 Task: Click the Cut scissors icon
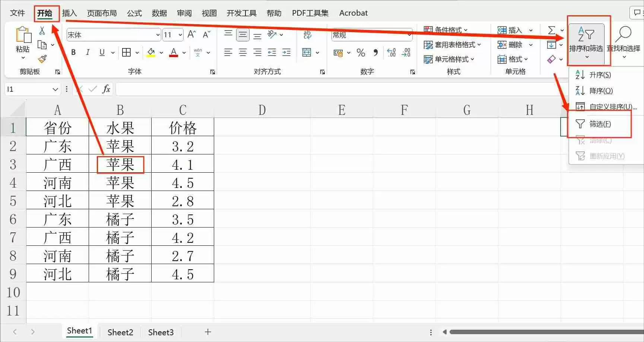[x=42, y=31]
